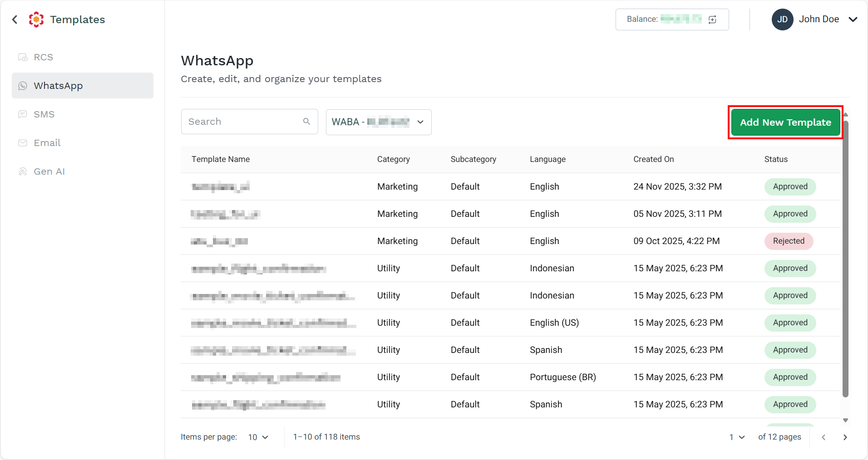
Task: Click the Template Name column header
Action: [221, 159]
